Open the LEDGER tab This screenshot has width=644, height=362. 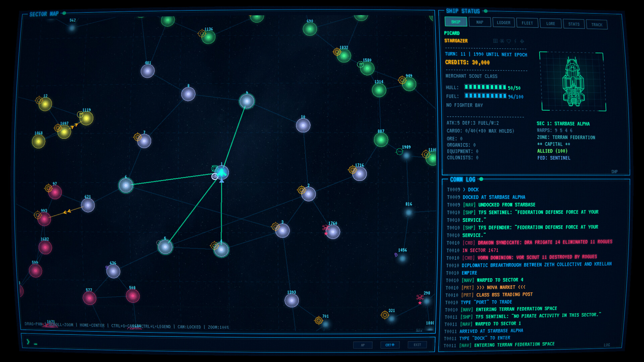click(x=503, y=23)
